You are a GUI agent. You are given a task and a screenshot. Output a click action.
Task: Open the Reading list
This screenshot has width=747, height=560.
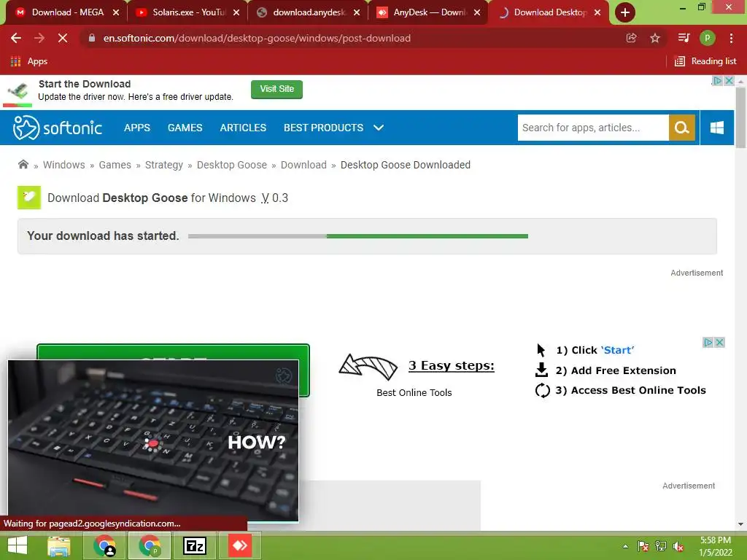tap(705, 61)
